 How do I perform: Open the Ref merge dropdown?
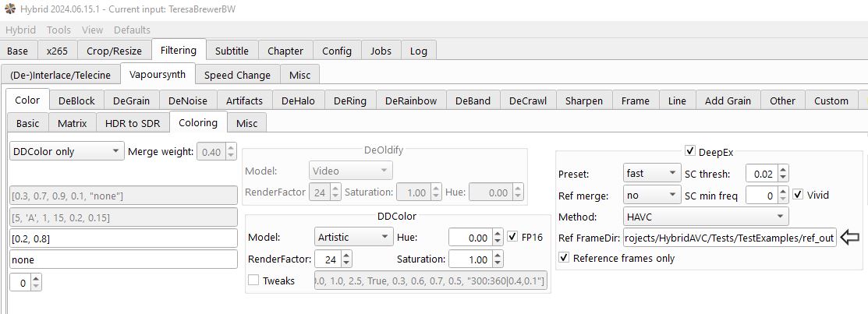click(x=652, y=195)
